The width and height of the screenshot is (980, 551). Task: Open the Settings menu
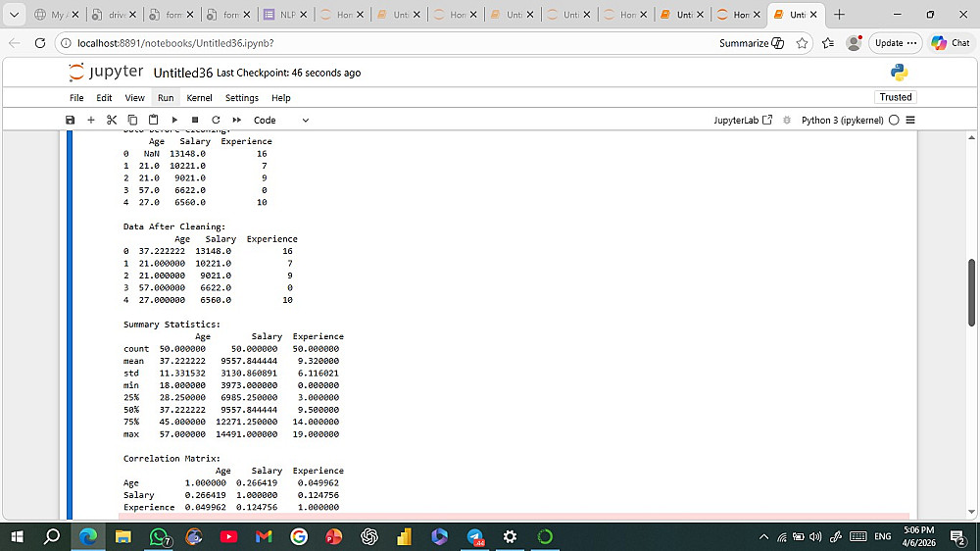click(x=242, y=98)
